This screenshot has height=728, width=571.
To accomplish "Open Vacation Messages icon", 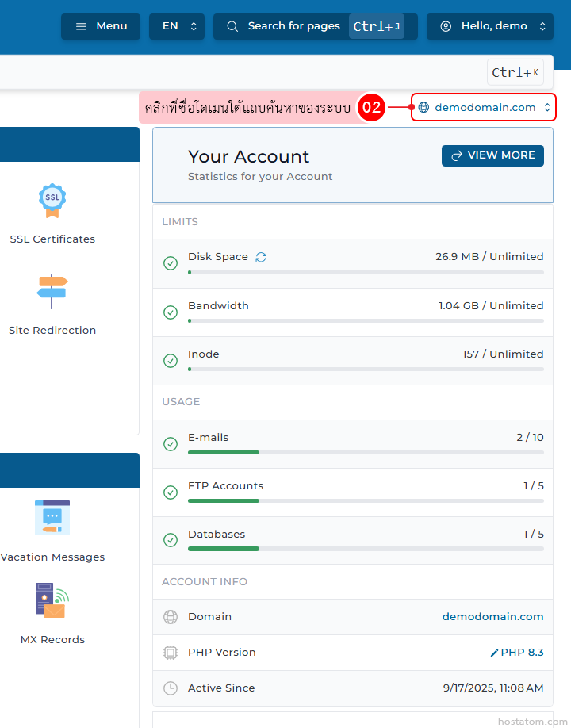I will point(52,517).
